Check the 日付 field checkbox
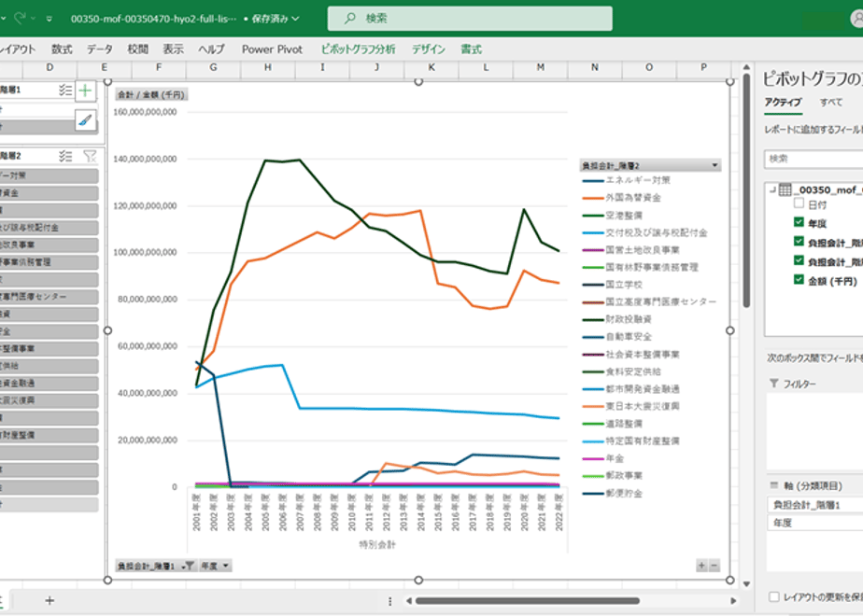The width and height of the screenshot is (863, 616). point(799,203)
